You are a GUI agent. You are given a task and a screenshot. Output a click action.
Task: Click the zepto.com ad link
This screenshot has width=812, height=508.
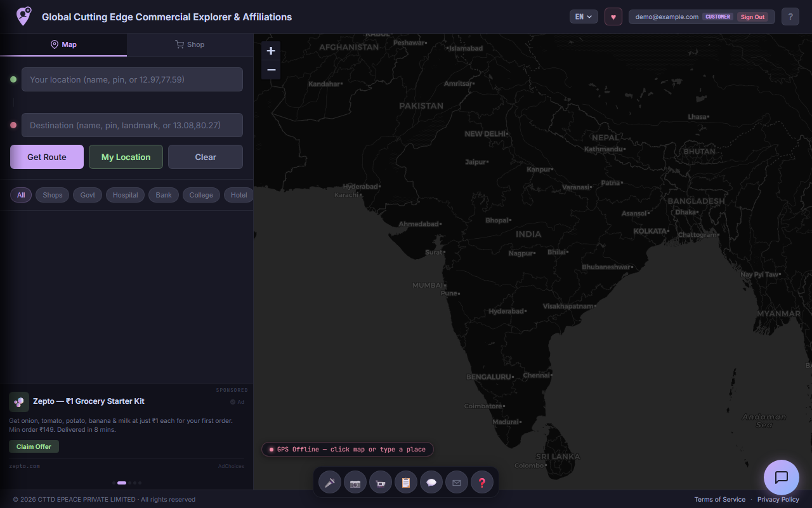24,466
